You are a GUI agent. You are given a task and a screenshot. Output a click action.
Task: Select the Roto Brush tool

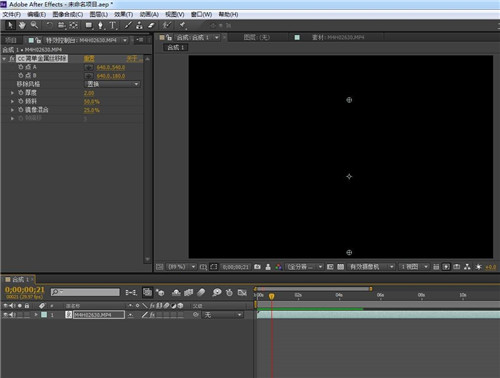[x=166, y=25]
